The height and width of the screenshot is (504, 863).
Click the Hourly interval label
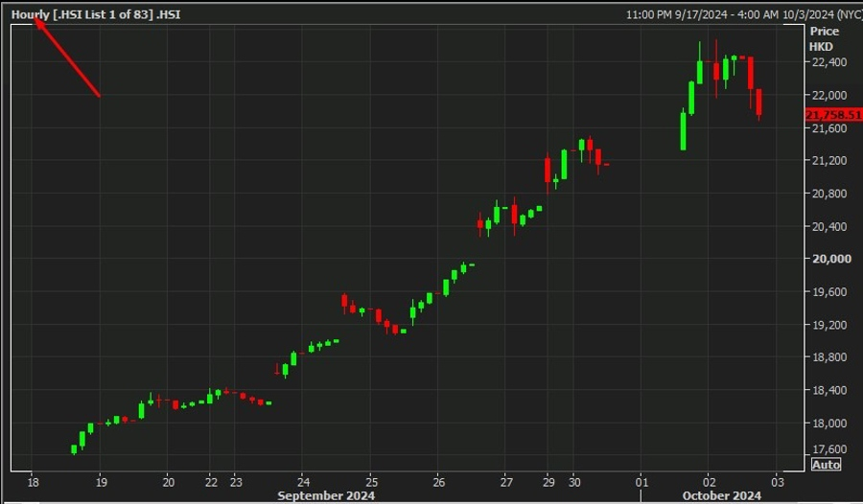pyautogui.click(x=31, y=14)
